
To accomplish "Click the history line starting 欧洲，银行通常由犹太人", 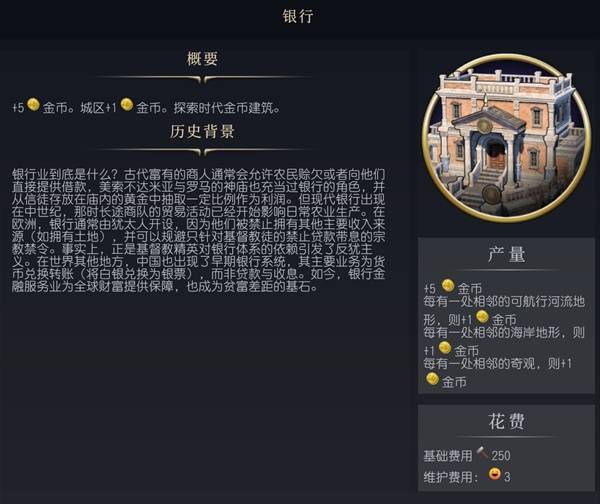I will [198, 224].
